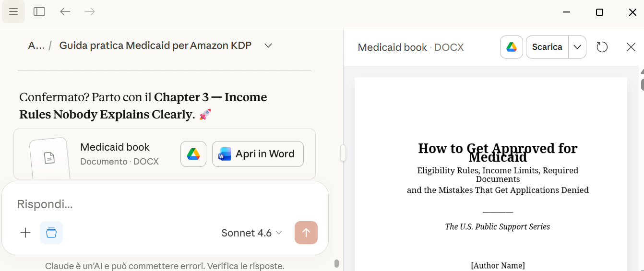The image size is (644, 271).
Task: Click the Scarica download button
Action: pyautogui.click(x=547, y=47)
